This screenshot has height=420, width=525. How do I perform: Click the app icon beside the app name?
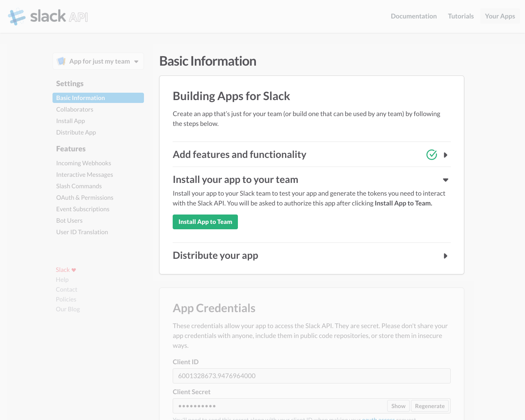pyautogui.click(x=62, y=61)
